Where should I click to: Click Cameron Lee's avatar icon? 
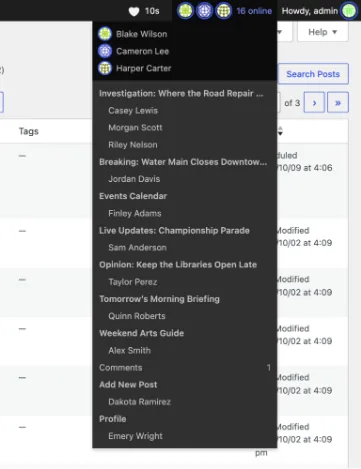pyautogui.click(x=105, y=51)
